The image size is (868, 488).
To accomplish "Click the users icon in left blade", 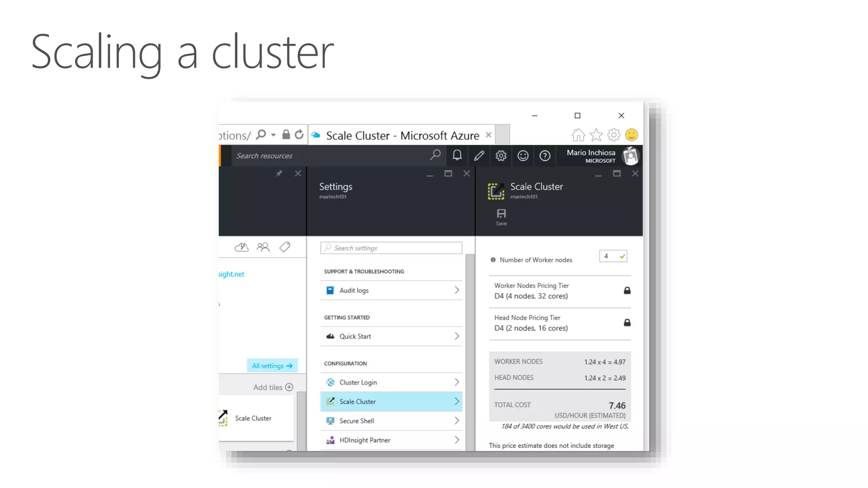I will coord(263,247).
